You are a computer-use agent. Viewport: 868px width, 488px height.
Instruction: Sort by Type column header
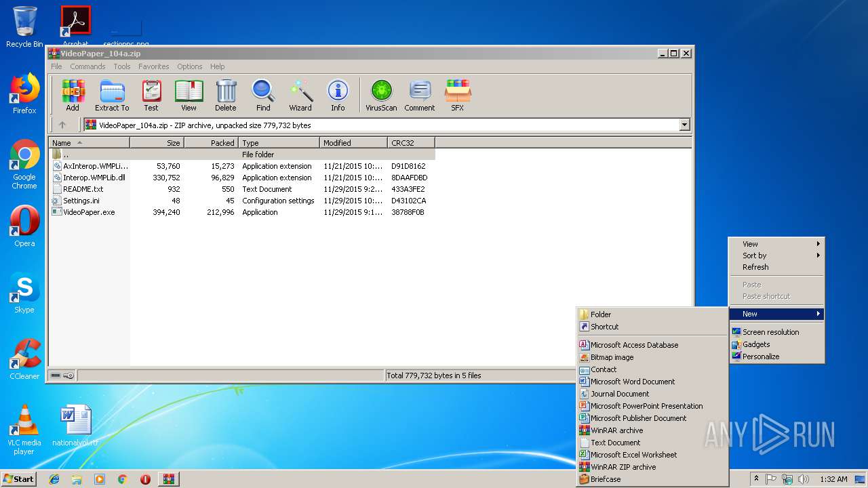[x=279, y=142]
